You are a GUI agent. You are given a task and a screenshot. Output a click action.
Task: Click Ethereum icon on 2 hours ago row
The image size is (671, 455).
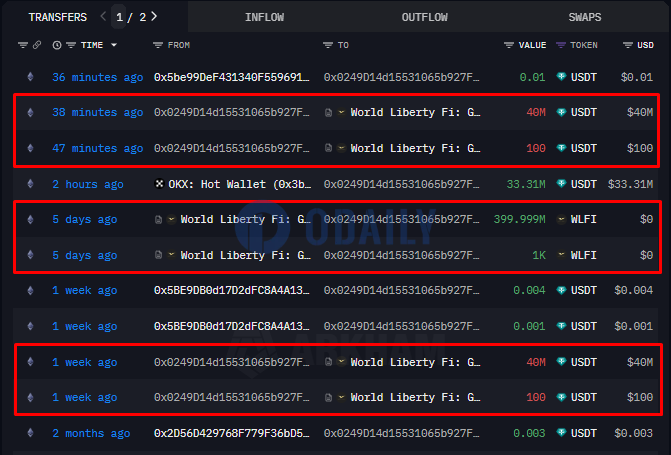[x=30, y=184]
